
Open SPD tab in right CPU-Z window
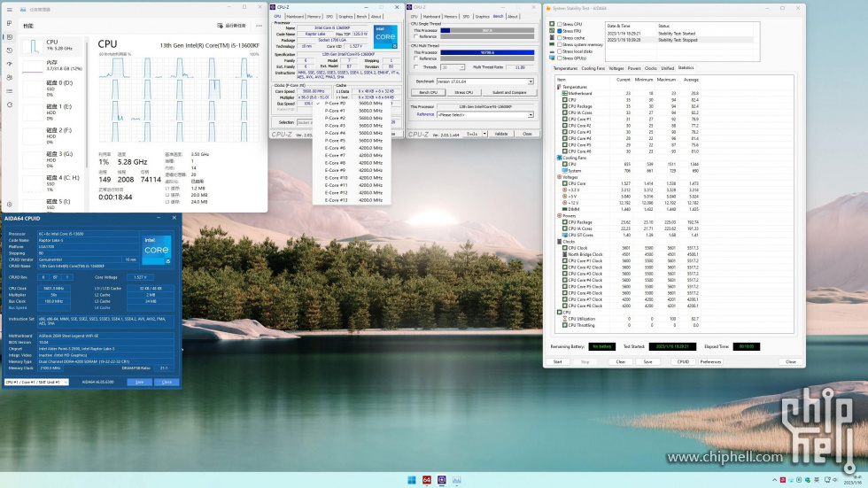(466, 17)
